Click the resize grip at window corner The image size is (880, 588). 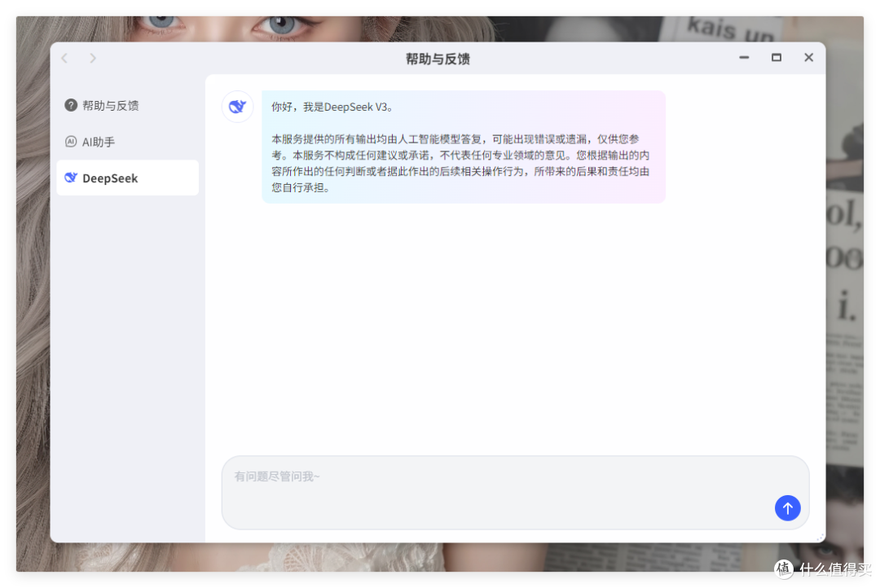pyautogui.click(x=820, y=537)
